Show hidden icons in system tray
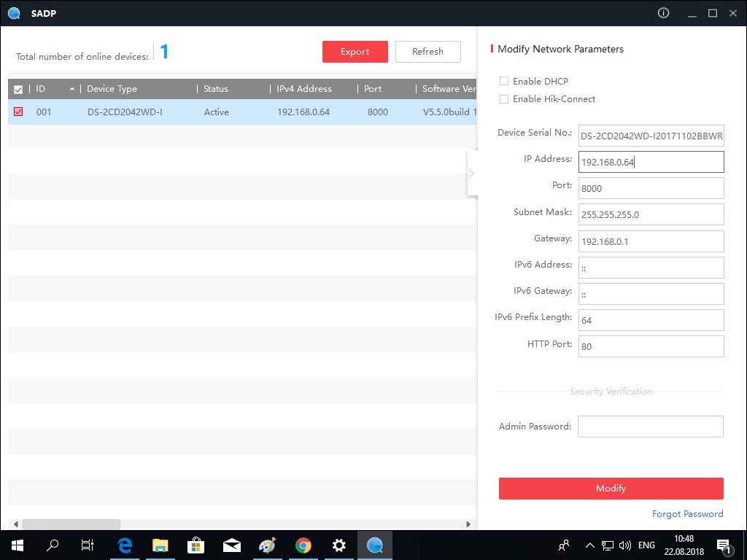This screenshot has width=747, height=560. 589,545
